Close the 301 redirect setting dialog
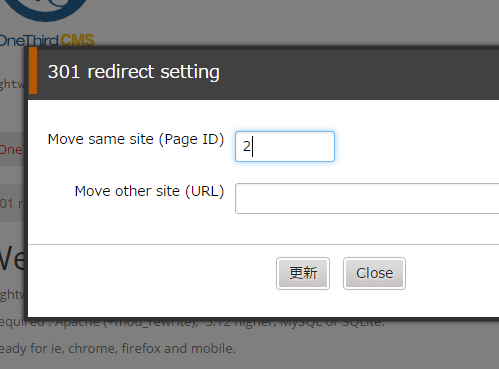 (374, 273)
